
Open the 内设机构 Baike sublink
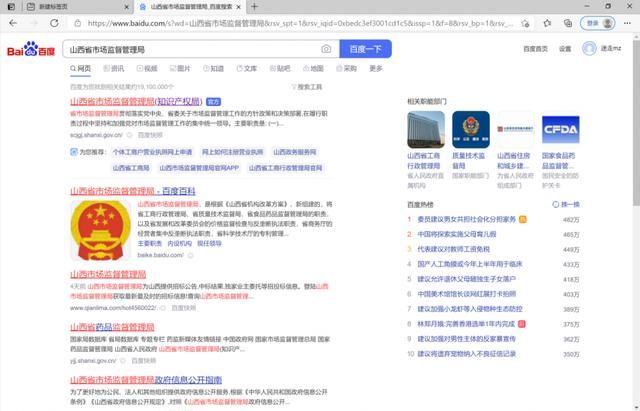click(180, 244)
